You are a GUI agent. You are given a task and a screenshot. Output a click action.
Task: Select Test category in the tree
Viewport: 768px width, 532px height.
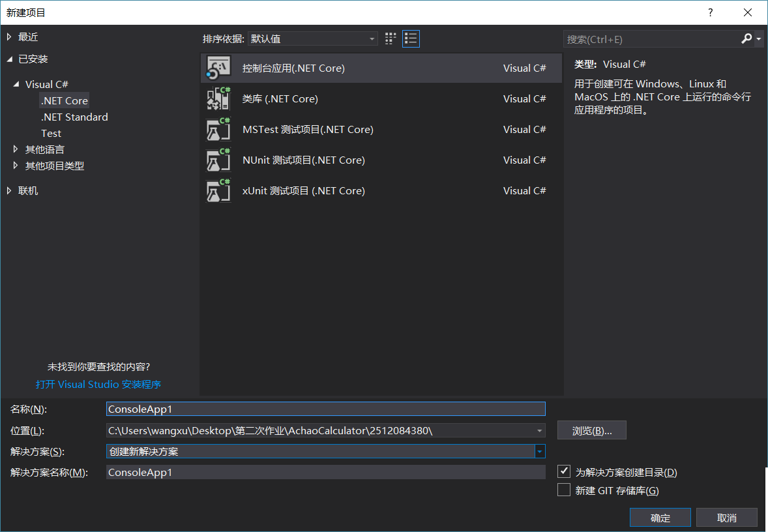(x=51, y=133)
